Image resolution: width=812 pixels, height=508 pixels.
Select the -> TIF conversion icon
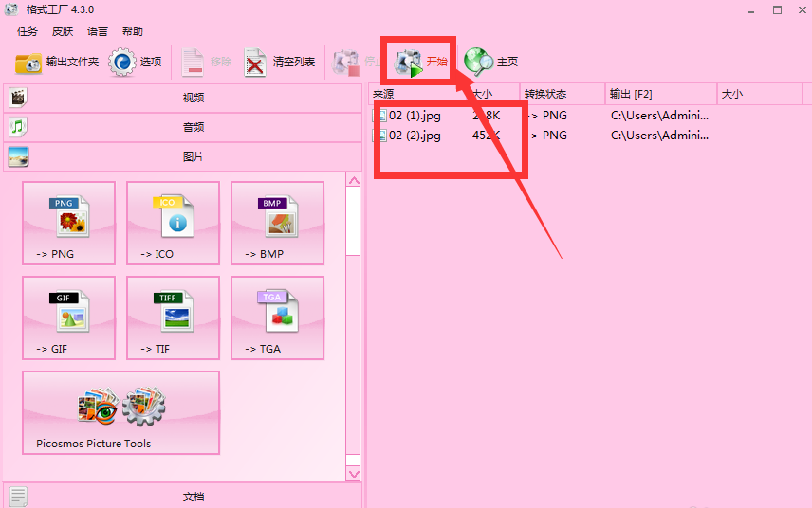point(173,317)
